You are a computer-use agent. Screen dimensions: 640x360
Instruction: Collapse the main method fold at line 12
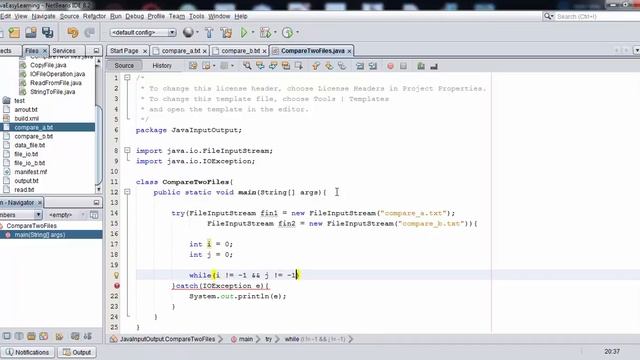point(127,192)
